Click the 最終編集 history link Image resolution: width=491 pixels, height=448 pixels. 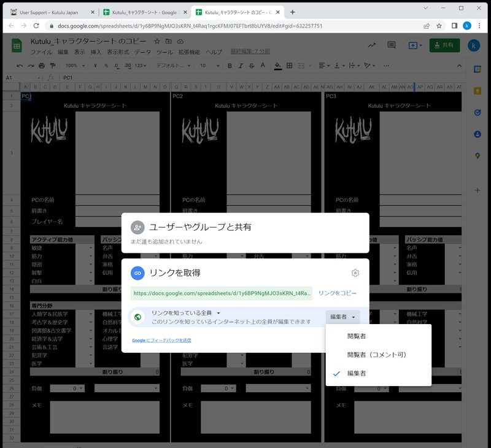pyautogui.click(x=250, y=51)
